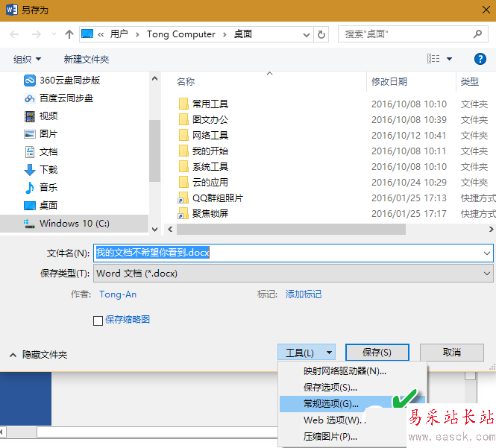
Task: Click Tong Computer in address breadcrumb
Action: pos(181,34)
